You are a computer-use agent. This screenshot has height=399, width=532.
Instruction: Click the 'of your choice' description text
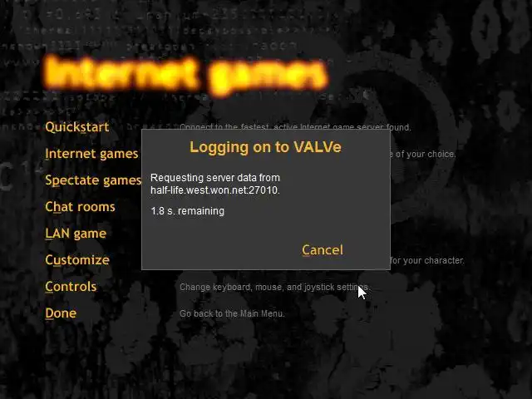pyautogui.click(x=423, y=154)
